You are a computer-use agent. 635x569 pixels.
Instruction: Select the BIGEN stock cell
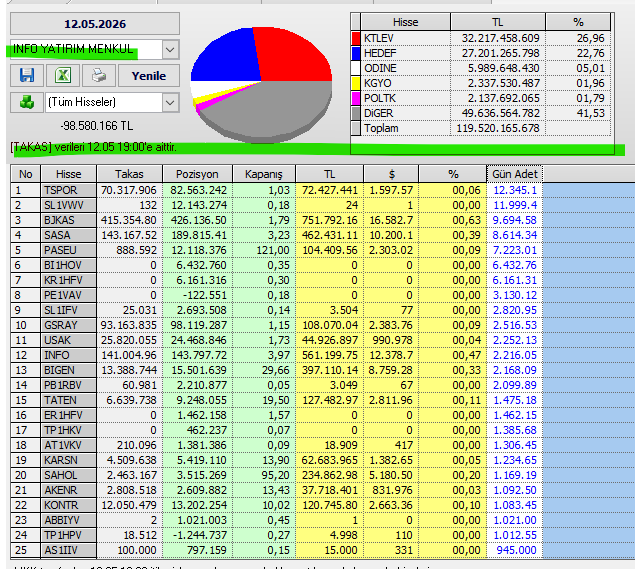[68, 370]
